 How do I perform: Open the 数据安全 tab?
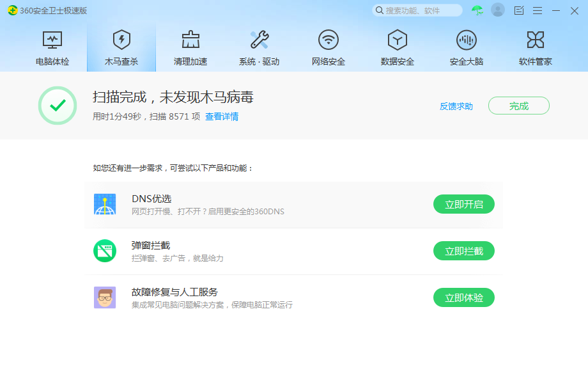(398, 48)
